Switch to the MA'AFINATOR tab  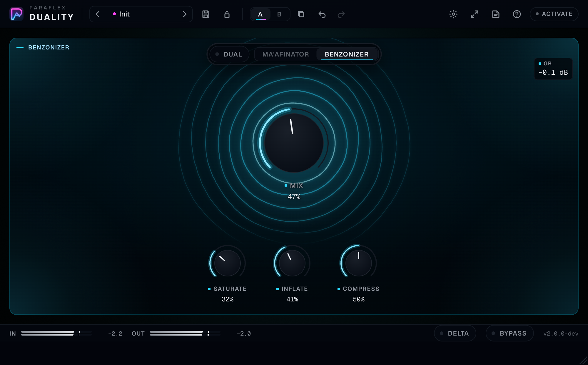tap(285, 54)
